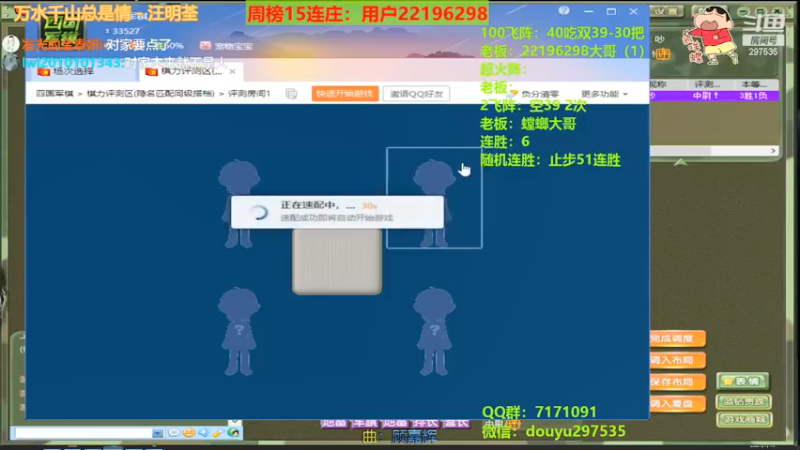This screenshot has width=800, height=450.
Task: Click the 邀请QQ好友 button
Action: (416, 94)
